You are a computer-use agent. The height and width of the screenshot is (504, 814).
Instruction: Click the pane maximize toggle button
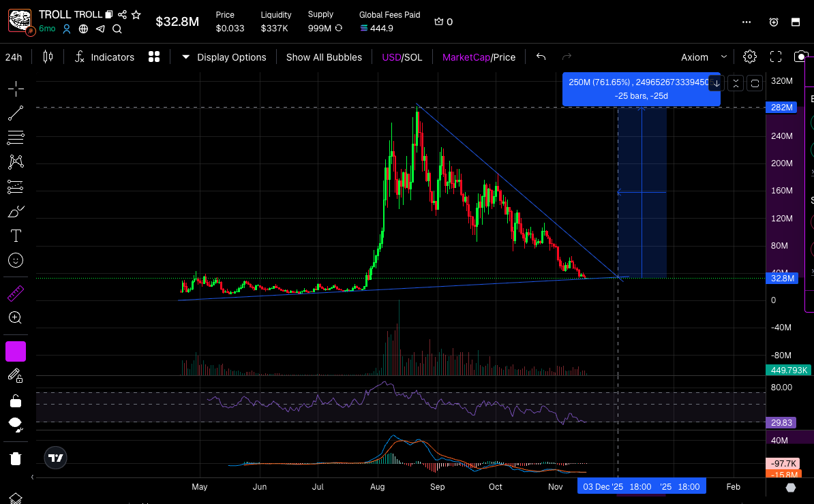coord(755,83)
